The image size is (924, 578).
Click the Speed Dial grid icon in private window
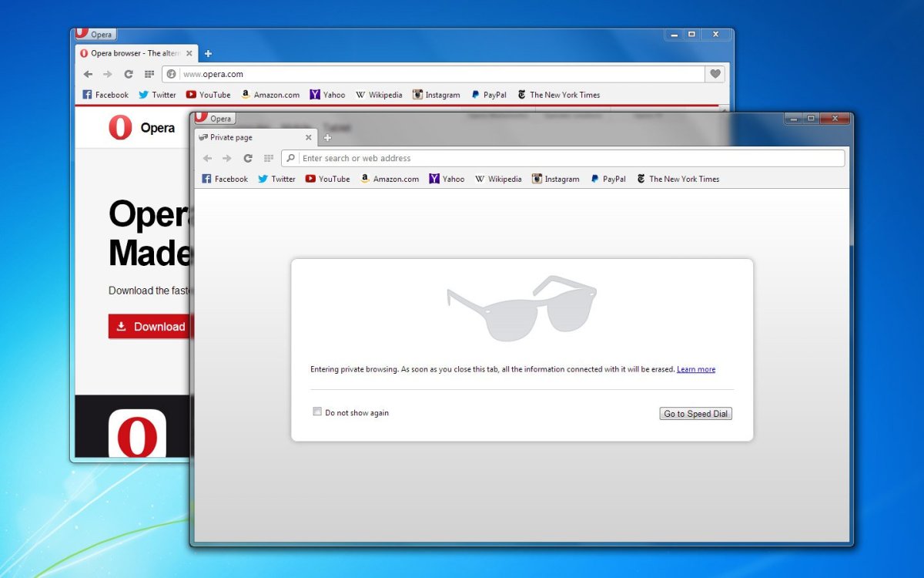click(269, 158)
